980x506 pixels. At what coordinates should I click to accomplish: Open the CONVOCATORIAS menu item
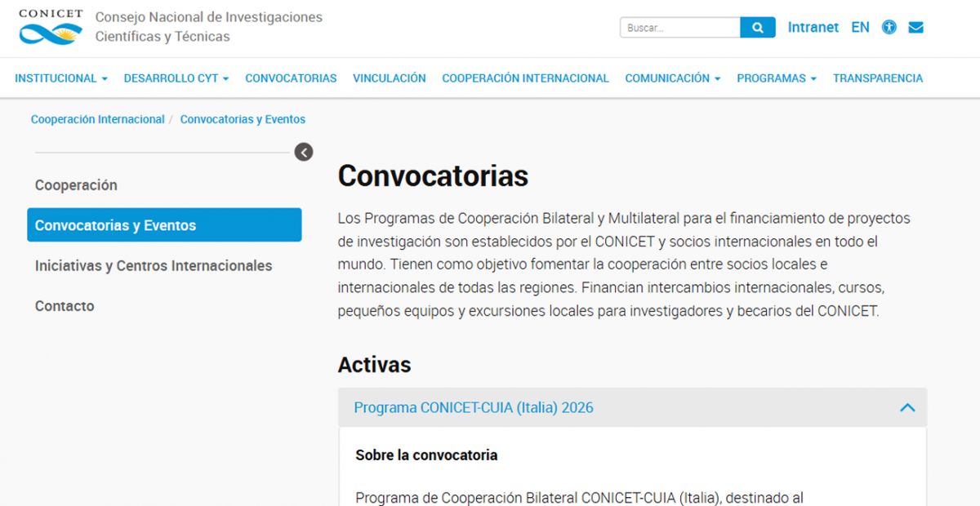pos(291,78)
